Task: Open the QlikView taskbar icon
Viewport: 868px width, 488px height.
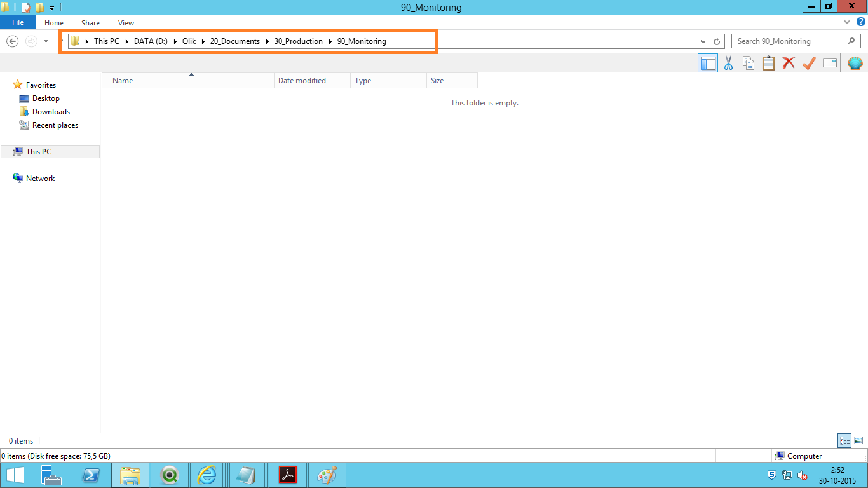Action: (x=169, y=475)
